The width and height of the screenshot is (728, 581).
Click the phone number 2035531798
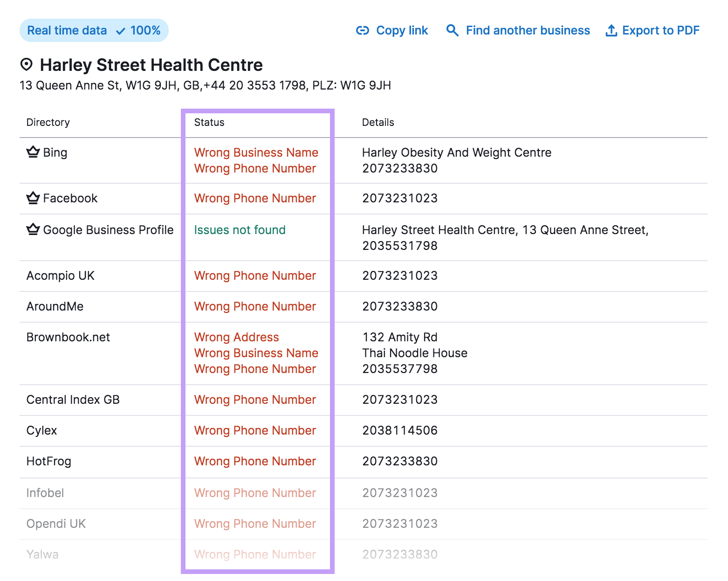(400, 246)
